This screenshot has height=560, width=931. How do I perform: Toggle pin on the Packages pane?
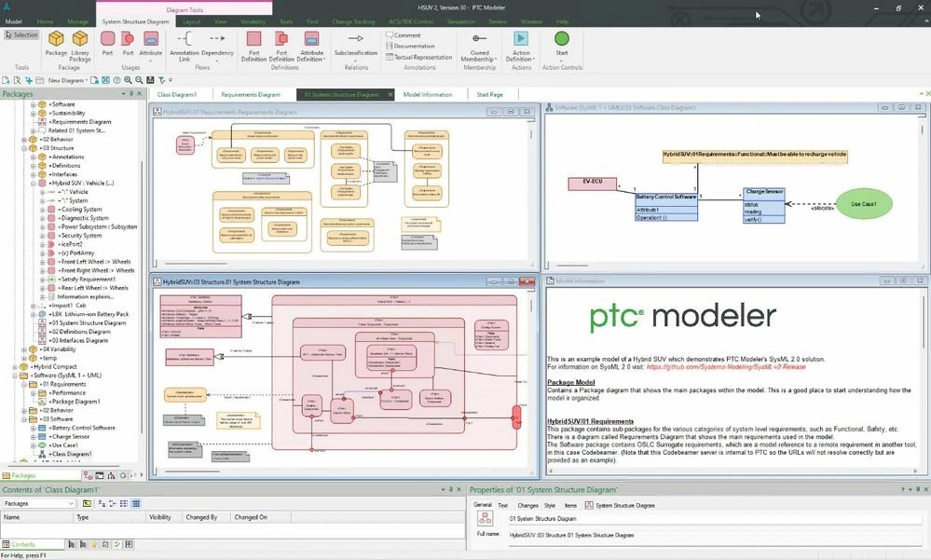tap(131, 94)
